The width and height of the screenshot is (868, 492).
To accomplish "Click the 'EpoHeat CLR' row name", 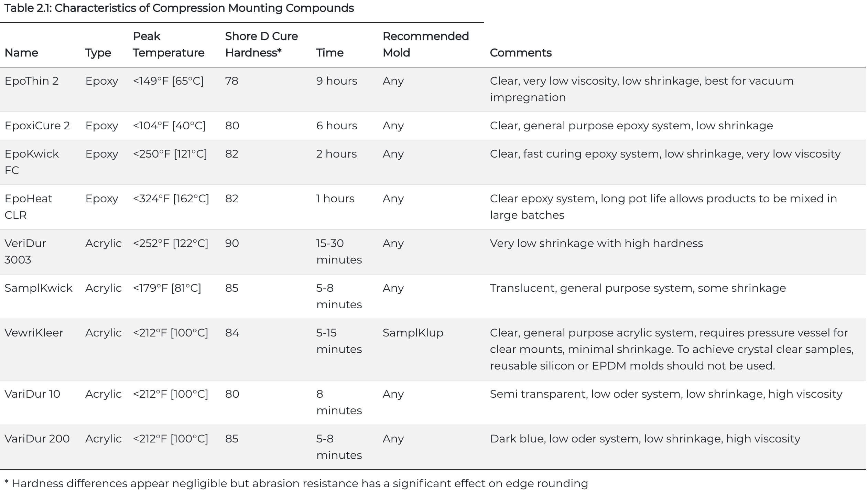I will (28, 207).
